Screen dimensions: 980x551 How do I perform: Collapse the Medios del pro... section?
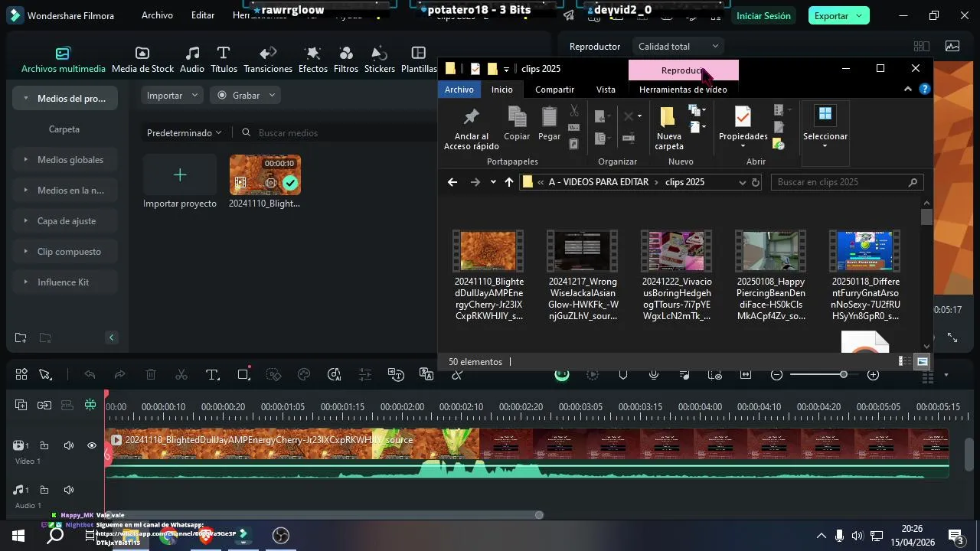(x=26, y=99)
